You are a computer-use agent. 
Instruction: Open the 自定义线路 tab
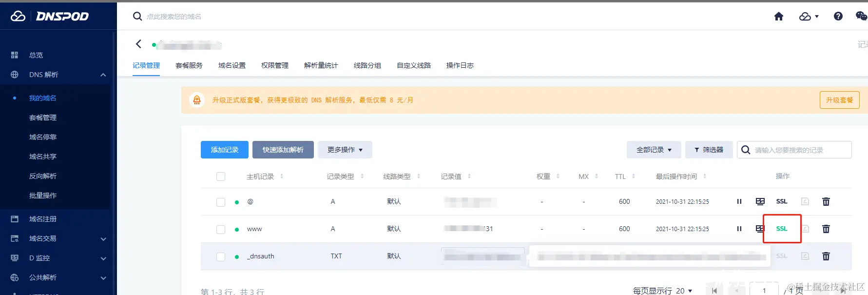[x=414, y=65]
